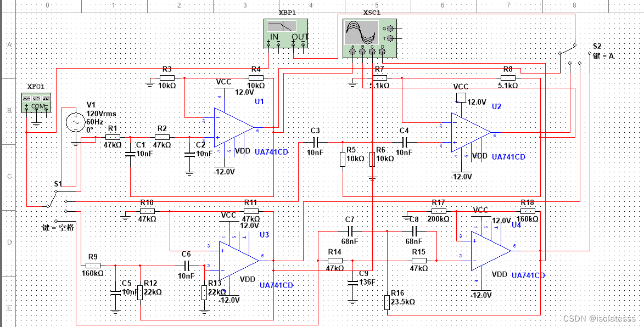Click the UA741CD label under U3
Screen dimensions: 644x327
(x=276, y=285)
